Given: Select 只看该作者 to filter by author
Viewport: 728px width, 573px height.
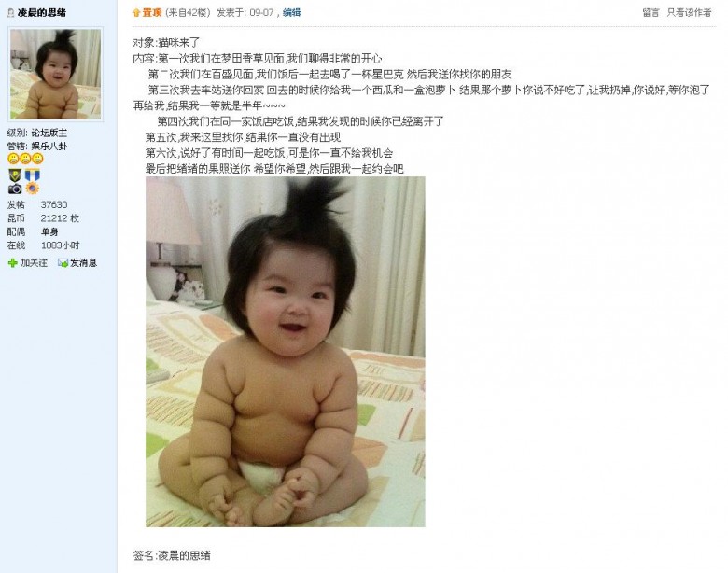Looking at the screenshot, I should (689, 12).
